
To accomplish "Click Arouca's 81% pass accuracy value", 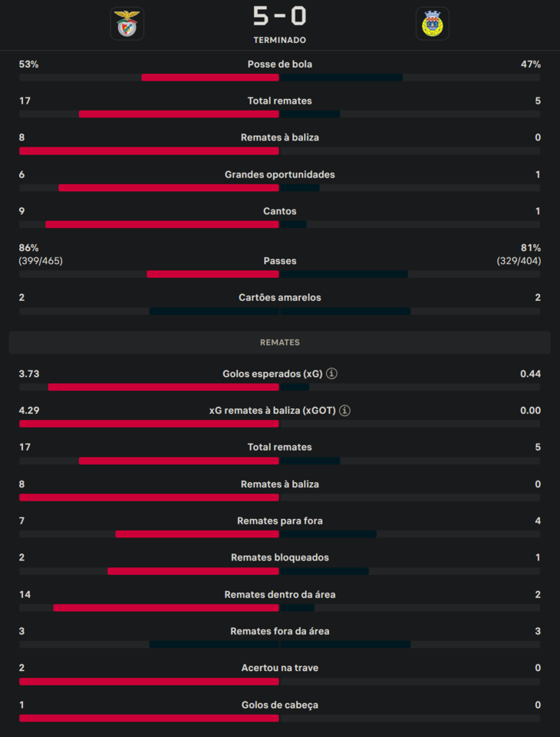I will 530,248.
